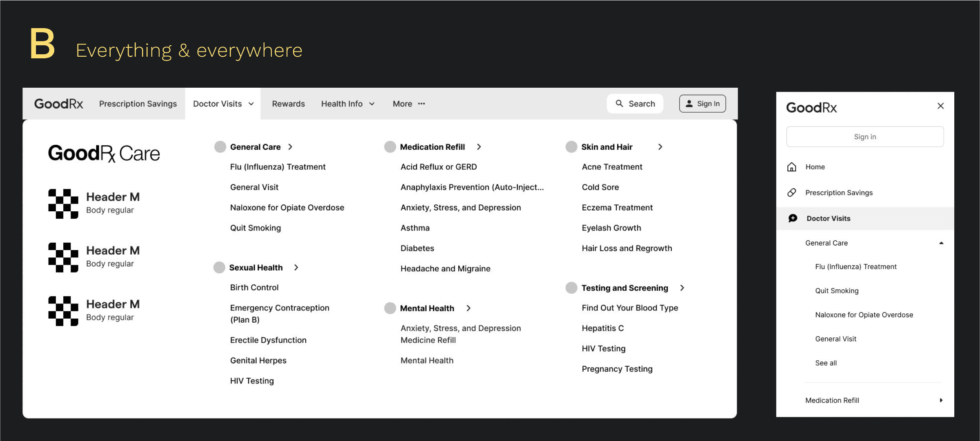This screenshot has height=441, width=980.
Task: Click the grey circle icon beside General Care
Action: point(220,147)
